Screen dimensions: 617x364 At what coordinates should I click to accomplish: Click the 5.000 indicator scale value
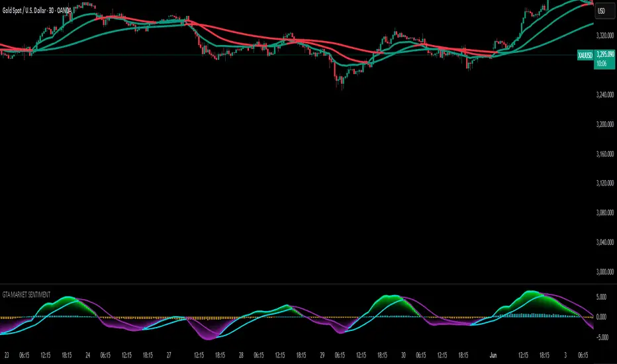coord(601,297)
